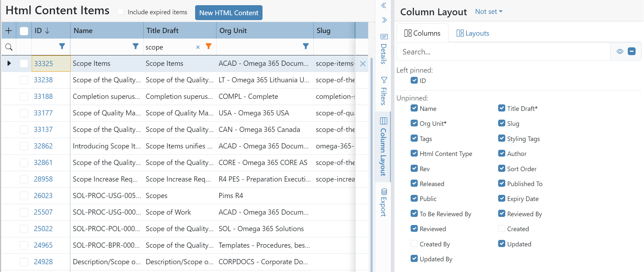Select the checkbox for row 33325
Screen dimensions: 644x272
tap(24, 64)
